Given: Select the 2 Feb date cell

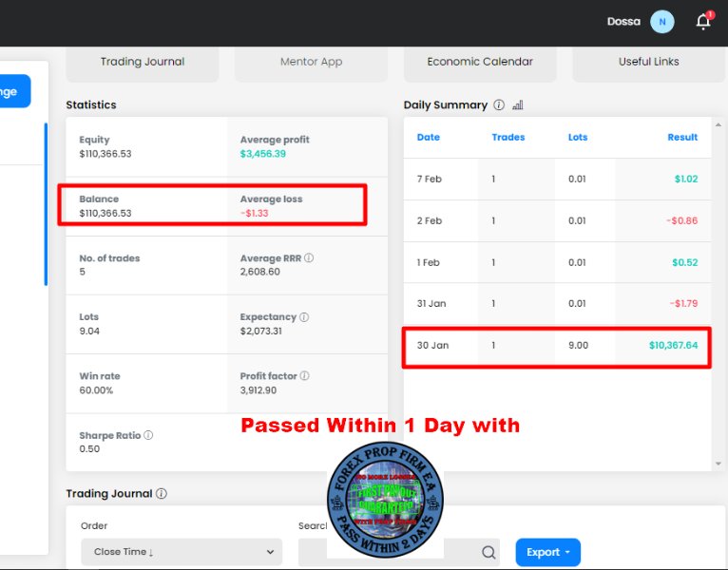Looking at the screenshot, I should tap(429, 220).
